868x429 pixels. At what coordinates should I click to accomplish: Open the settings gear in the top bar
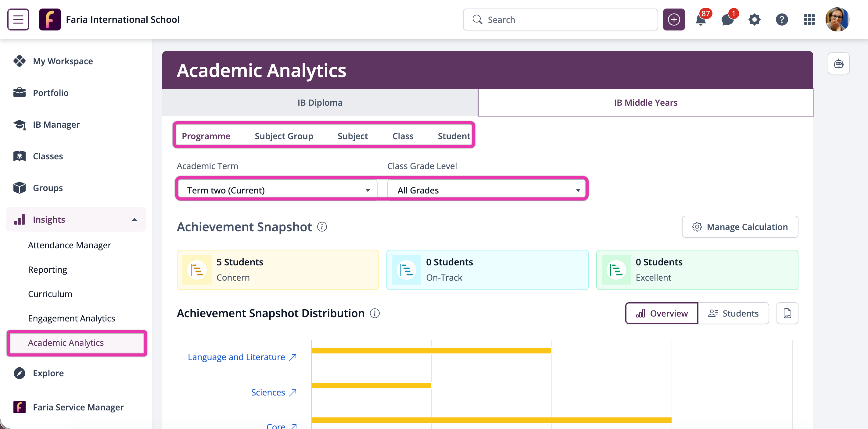pos(755,19)
